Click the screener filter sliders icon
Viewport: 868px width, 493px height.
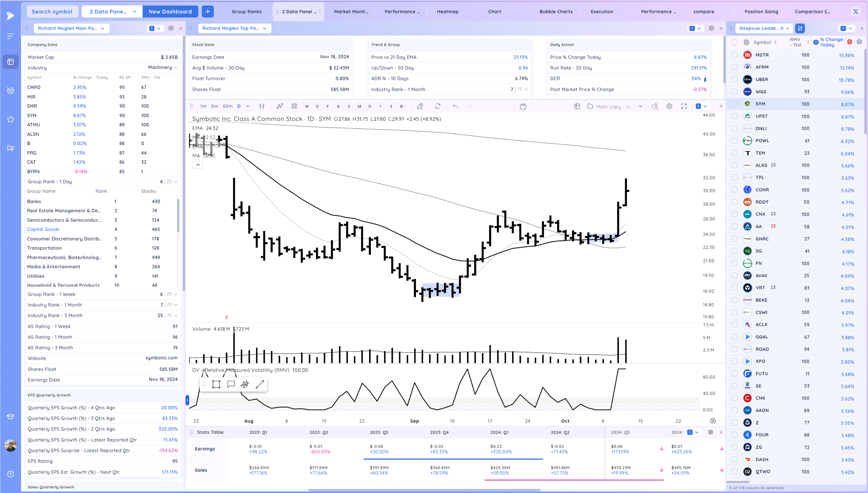click(x=800, y=28)
